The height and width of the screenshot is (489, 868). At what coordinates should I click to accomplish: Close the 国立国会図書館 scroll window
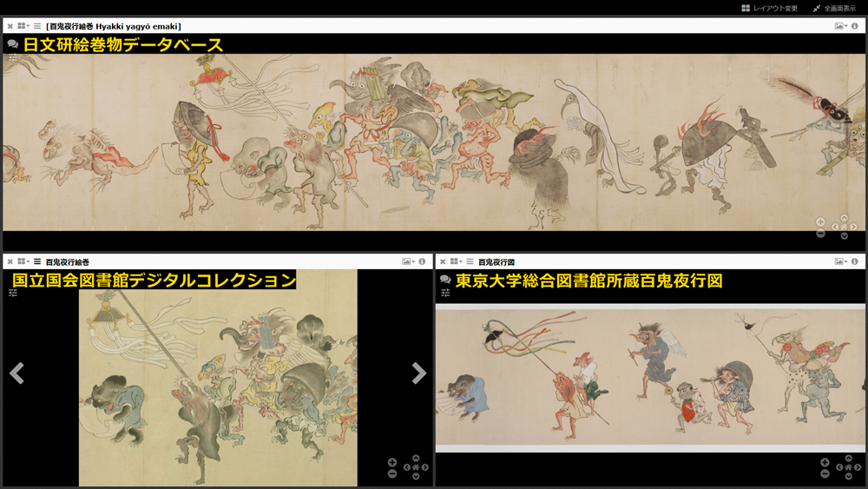click(x=10, y=261)
